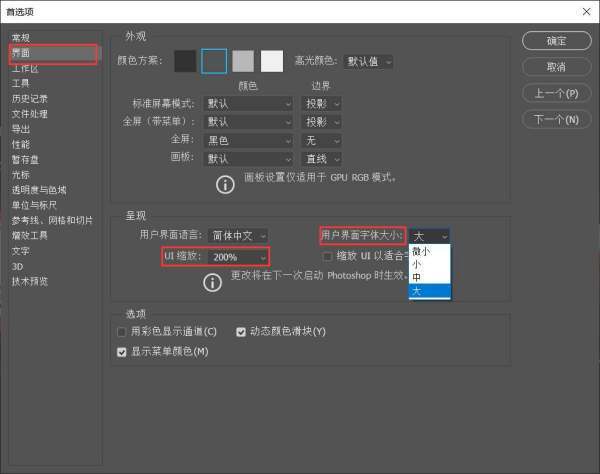Screen dimensions: 600x474
Task: Choose the medium-light gray color scheme swatch
Action: point(243,61)
